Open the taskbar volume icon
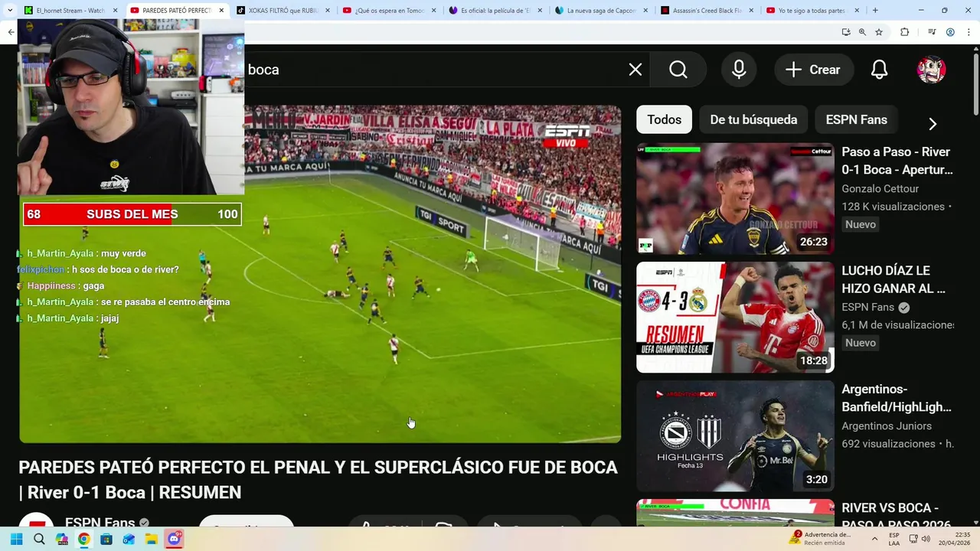The height and width of the screenshot is (551, 980). click(925, 539)
